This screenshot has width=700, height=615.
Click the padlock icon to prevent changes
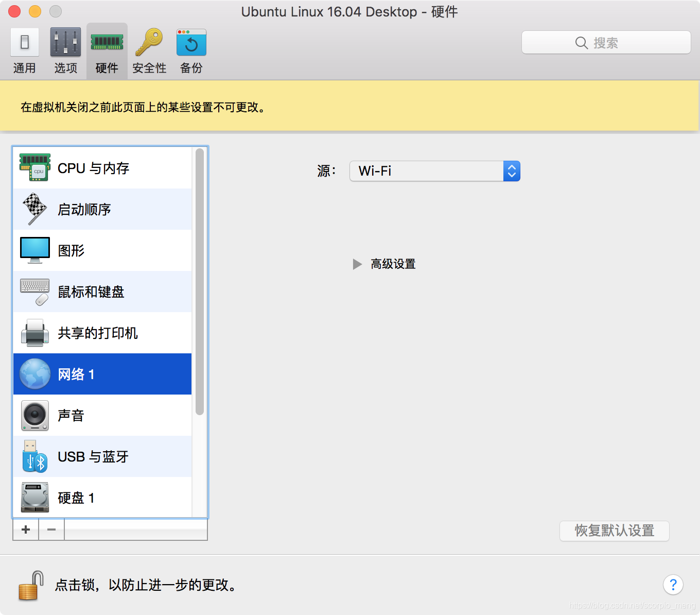click(x=31, y=586)
